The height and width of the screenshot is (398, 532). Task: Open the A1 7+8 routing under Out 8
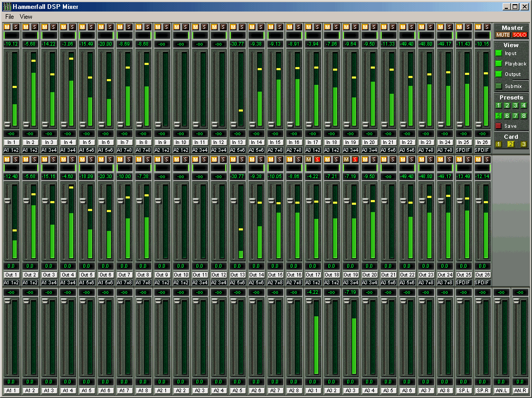pyautogui.click(x=143, y=282)
